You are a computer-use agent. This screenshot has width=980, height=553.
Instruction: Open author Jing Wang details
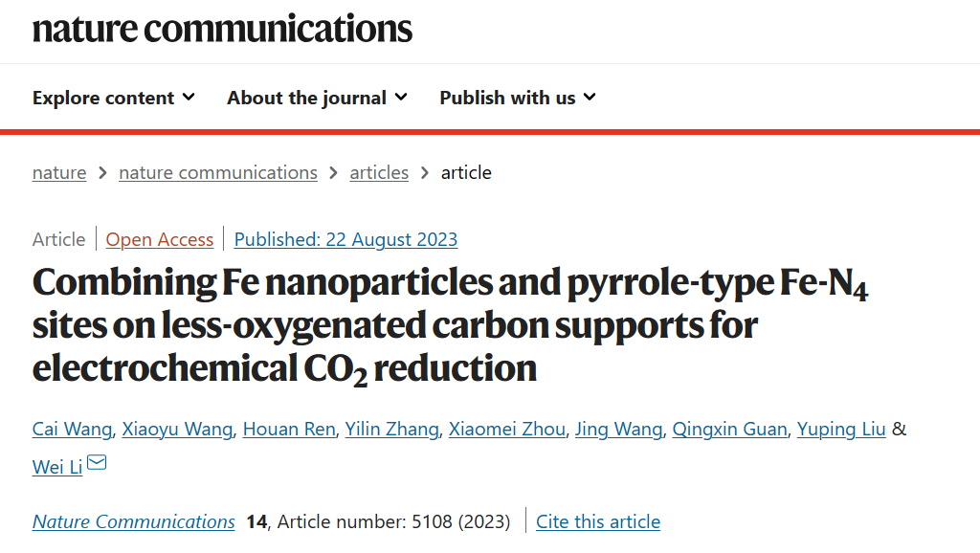pos(619,430)
